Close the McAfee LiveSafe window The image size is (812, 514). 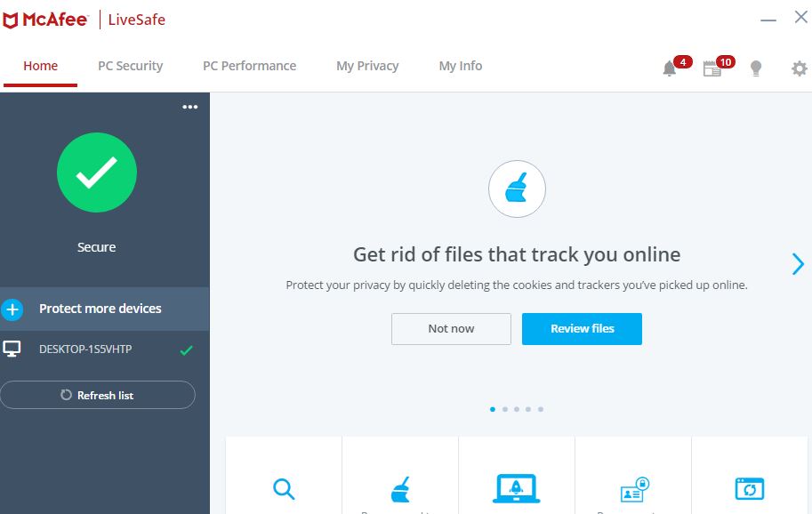click(801, 17)
